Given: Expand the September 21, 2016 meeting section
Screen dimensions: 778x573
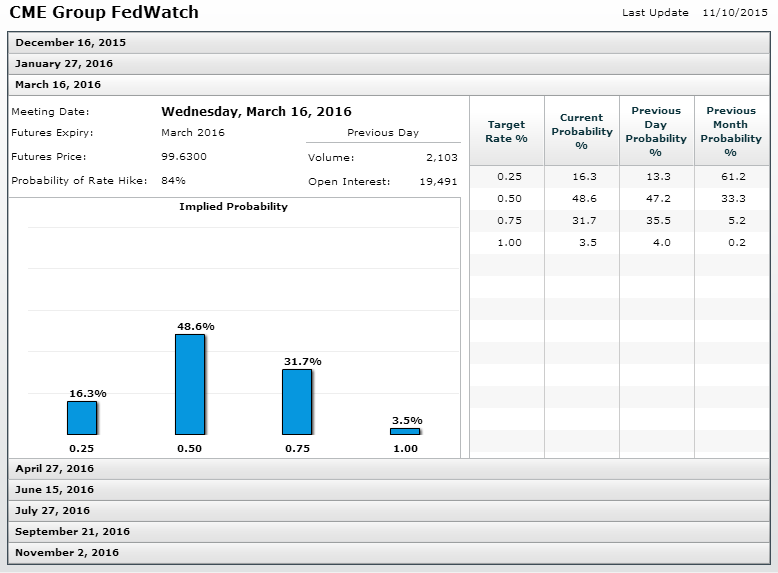Looking at the screenshot, I should pyautogui.click(x=389, y=531).
